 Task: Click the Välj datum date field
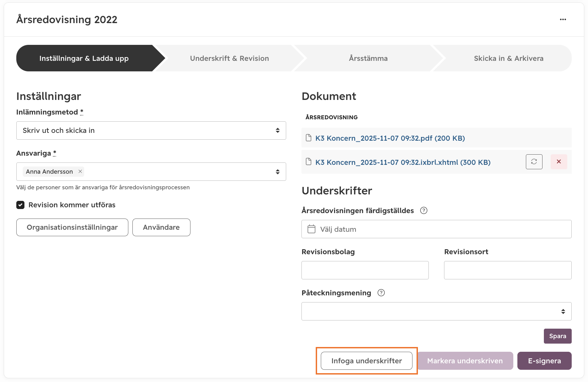[x=437, y=229]
